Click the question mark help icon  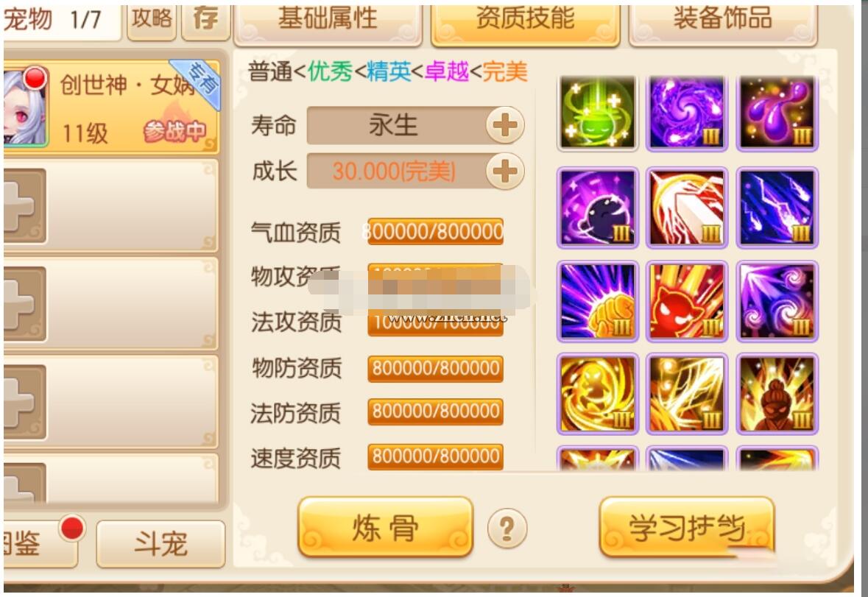507,529
